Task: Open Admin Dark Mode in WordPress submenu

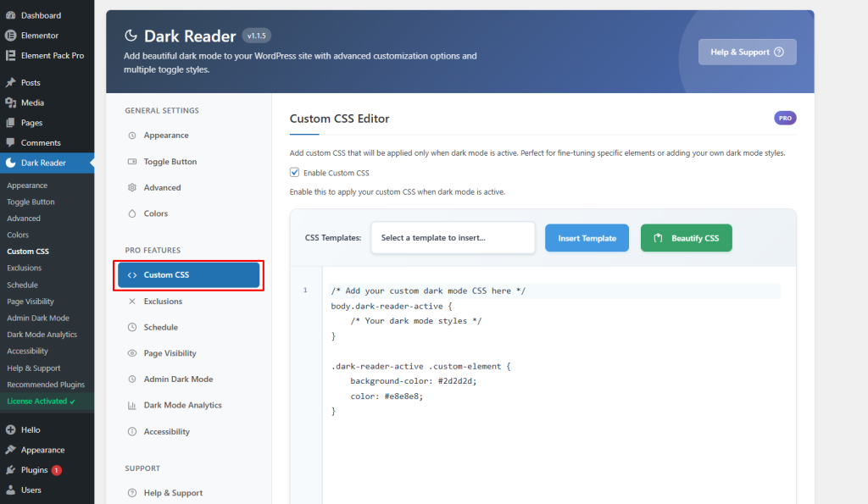Action: [37, 318]
